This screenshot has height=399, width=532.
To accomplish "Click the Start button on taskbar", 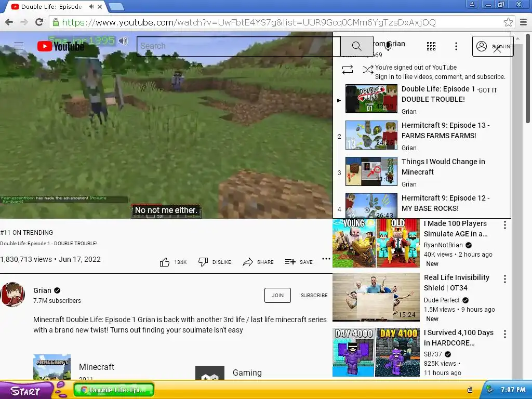I will click(25, 391).
